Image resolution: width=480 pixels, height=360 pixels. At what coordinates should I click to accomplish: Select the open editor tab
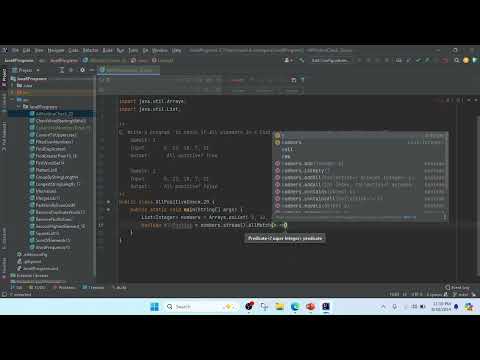tap(129, 70)
